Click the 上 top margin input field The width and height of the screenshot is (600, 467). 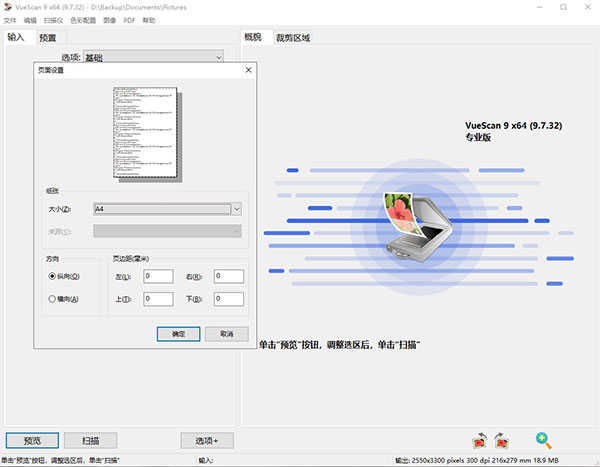click(x=158, y=299)
